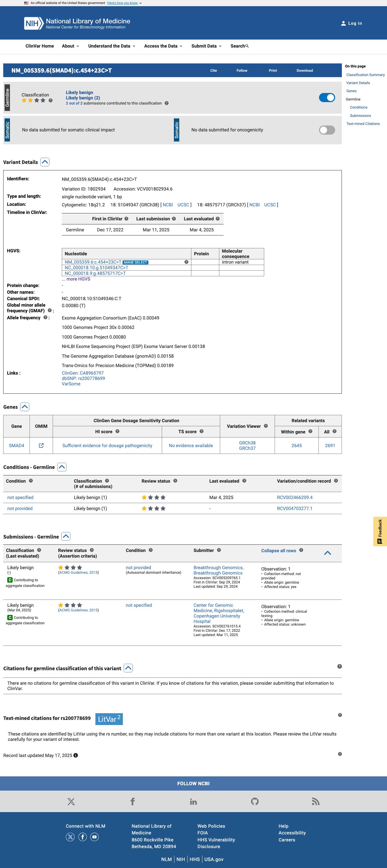Open ClinGen: CA8965797 link
Screen dimensions: 387x868
tap(83, 373)
